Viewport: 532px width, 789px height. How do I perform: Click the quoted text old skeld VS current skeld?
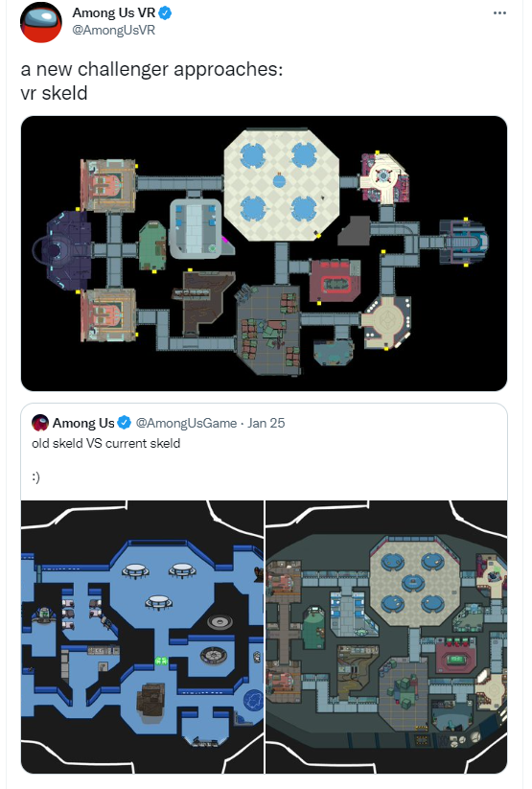click(105, 443)
